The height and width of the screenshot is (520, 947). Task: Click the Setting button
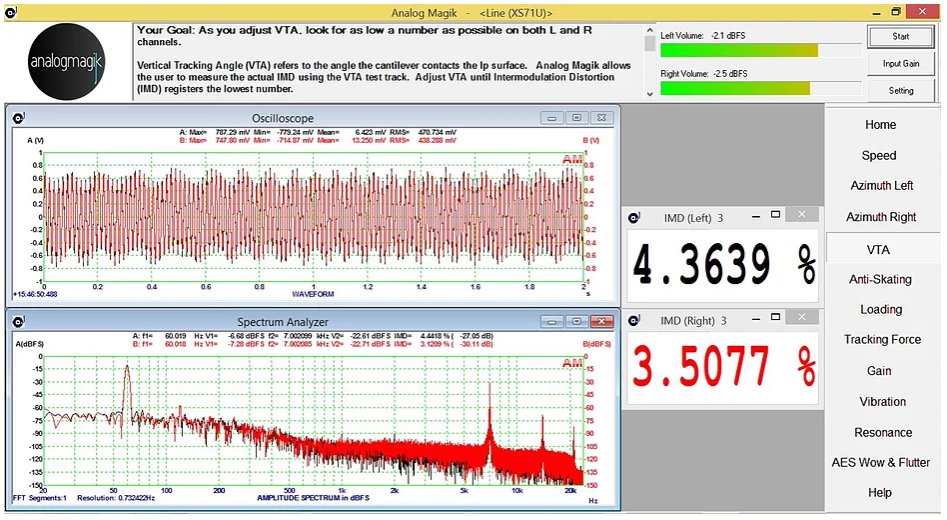tap(901, 90)
